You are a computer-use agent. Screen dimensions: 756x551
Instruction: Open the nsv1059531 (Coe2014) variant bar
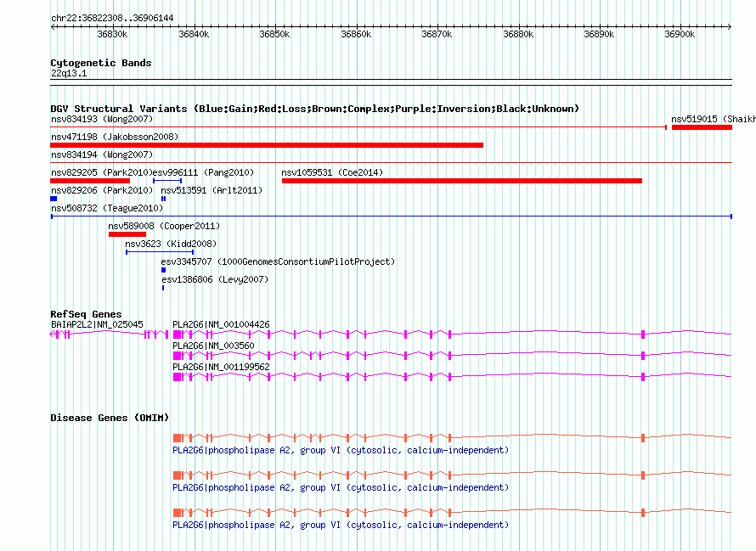tap(462, 181)
